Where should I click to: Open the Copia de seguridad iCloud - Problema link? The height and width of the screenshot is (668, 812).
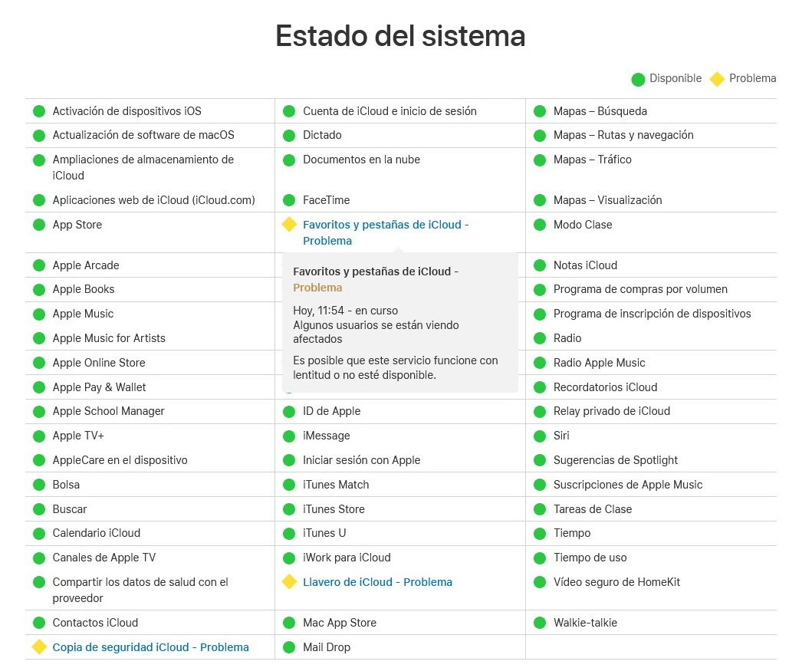[151, 647]
